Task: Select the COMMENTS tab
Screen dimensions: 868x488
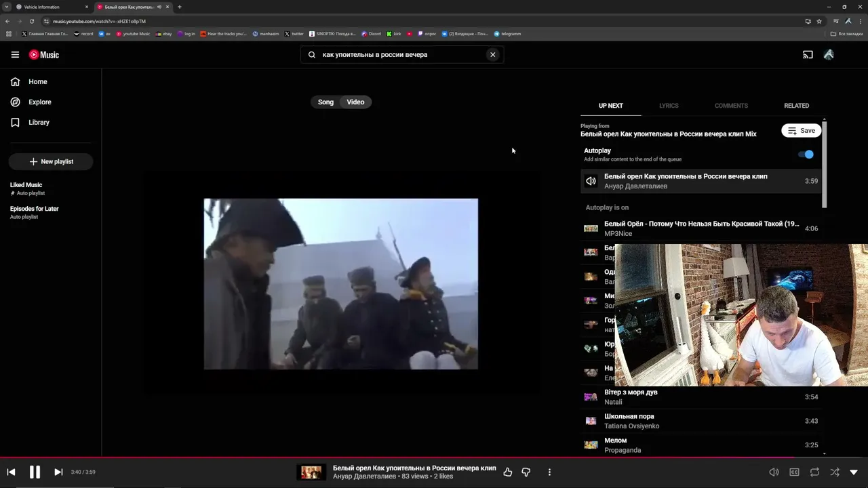Action: click(731, 106)
